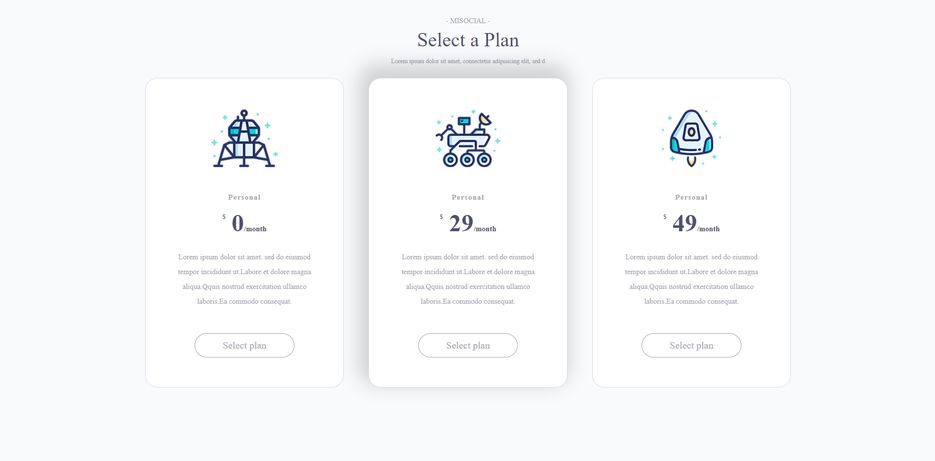Select plan for the $29 tier
The image size is (935, 461).
click(x=468, y=345)
